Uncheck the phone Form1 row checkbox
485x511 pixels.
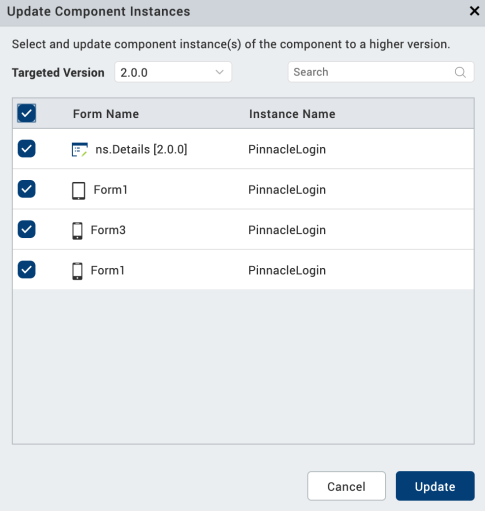coord(27,270)
